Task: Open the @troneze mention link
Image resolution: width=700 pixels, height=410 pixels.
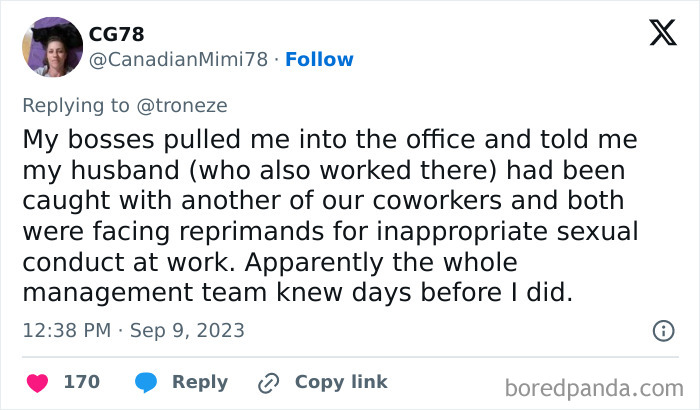Action: pos(170,102)
